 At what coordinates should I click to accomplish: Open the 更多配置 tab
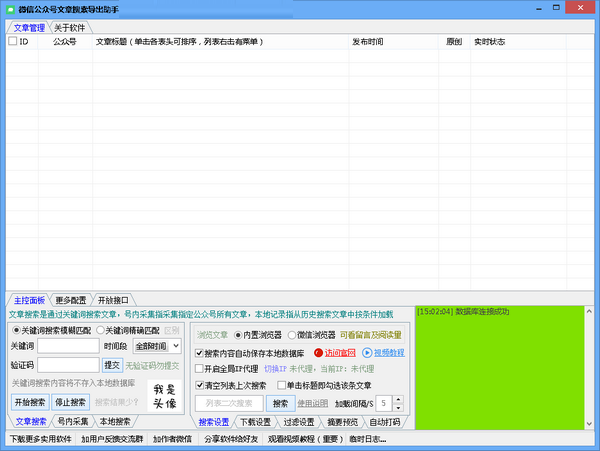click(x=71, y=300)
